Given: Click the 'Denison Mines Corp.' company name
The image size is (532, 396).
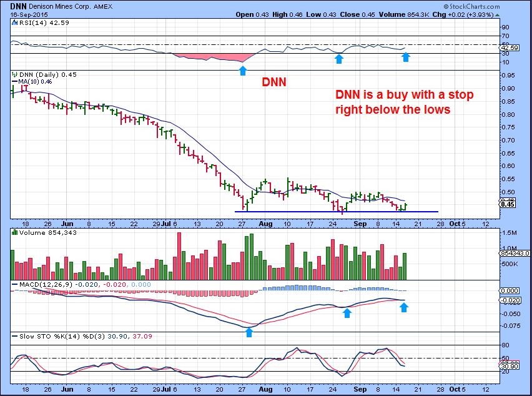Looking at the screenshot, I should [60, 6].
